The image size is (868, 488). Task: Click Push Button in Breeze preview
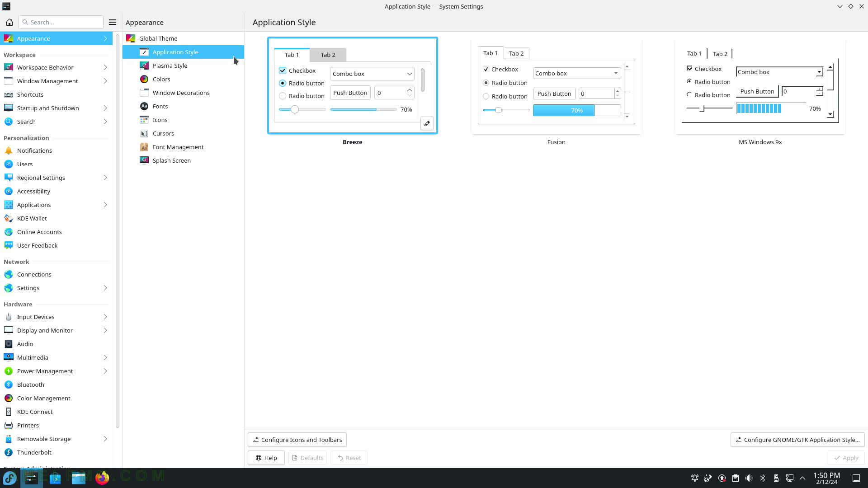350,93
